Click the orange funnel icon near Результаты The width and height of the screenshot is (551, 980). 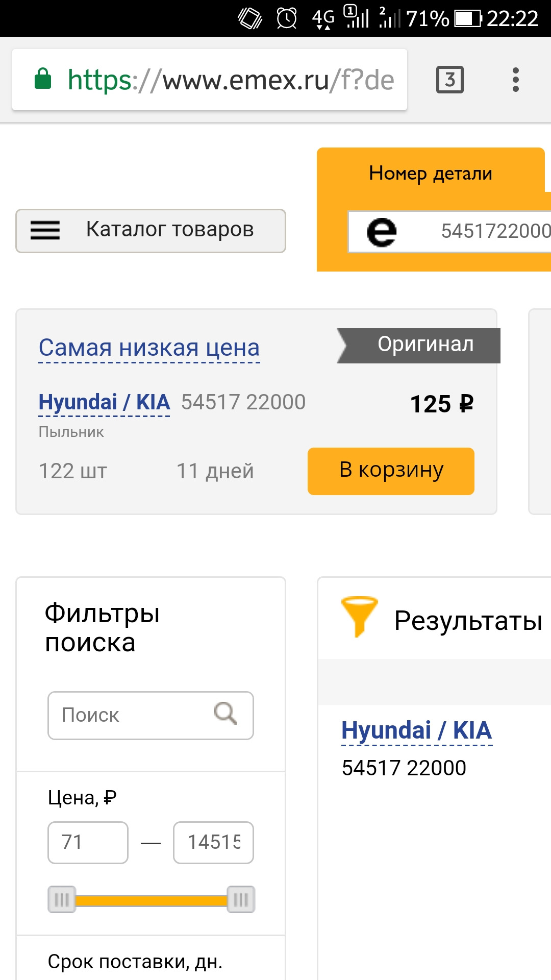[359, 616]
